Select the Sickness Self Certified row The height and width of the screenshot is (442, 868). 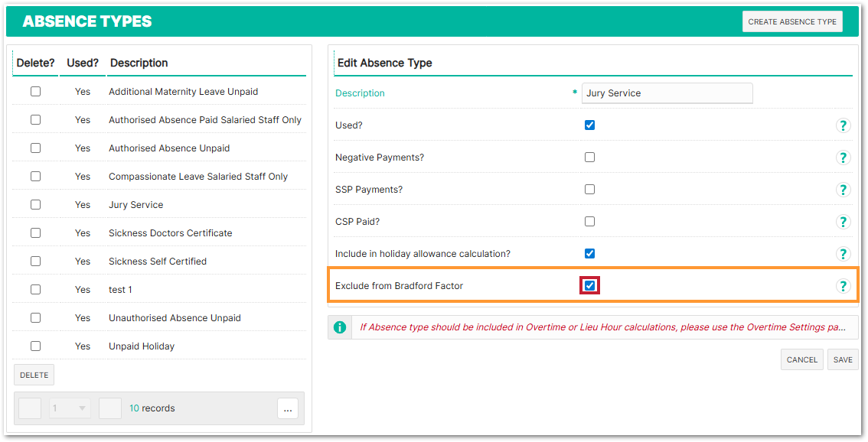(x=158, y=262)
